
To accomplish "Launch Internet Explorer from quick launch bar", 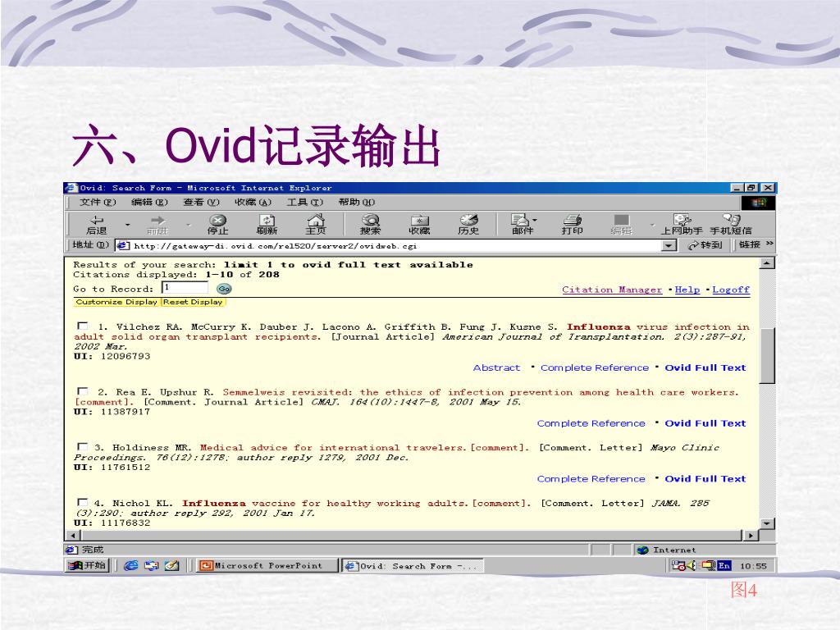I will pyautogui.click(x=130, y=565).
